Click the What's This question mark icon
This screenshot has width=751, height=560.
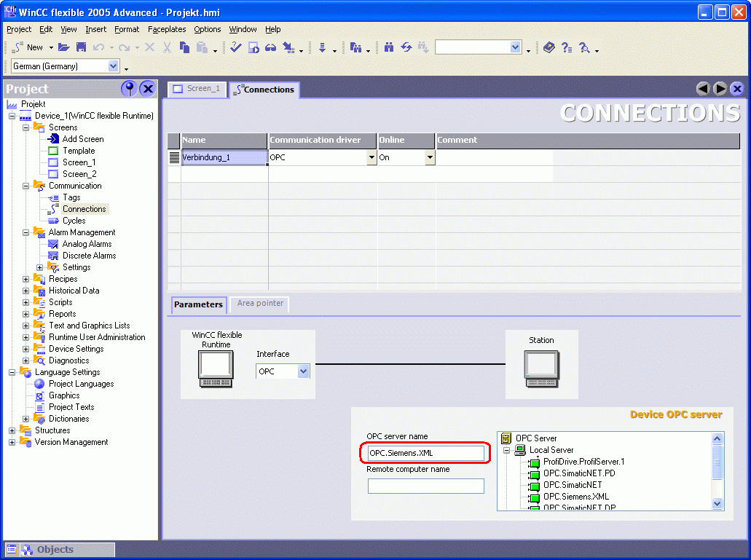tap(567, 47)
